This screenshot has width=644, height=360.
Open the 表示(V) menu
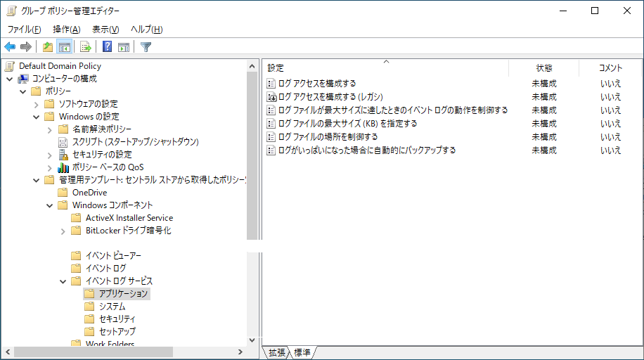(x=105, y=29)
